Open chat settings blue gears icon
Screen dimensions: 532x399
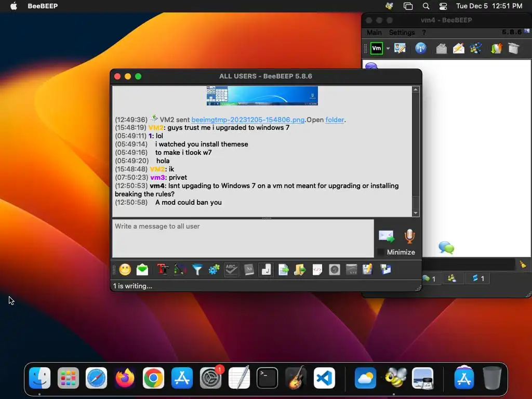214,270
